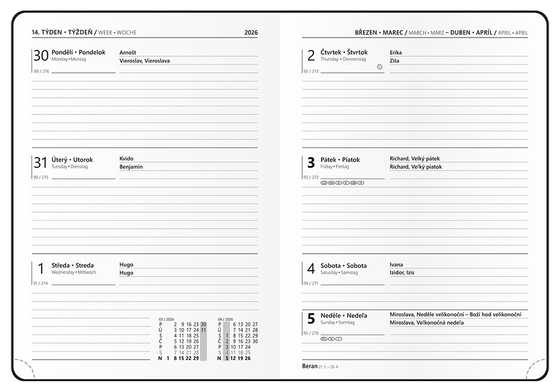Screen dimensions: 560x392
Task: Click the bottom-left perforated tear-off corner
Action: (x=23, y=369)
